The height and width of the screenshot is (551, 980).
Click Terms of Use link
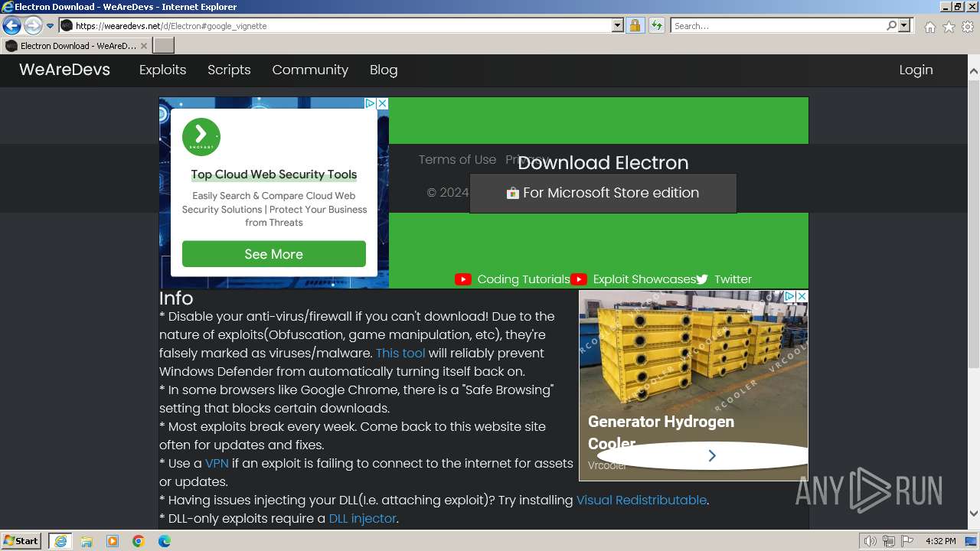457,160
